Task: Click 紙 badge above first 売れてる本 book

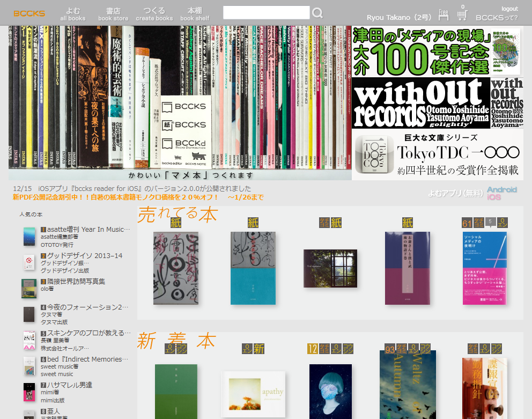Action: 176,223
